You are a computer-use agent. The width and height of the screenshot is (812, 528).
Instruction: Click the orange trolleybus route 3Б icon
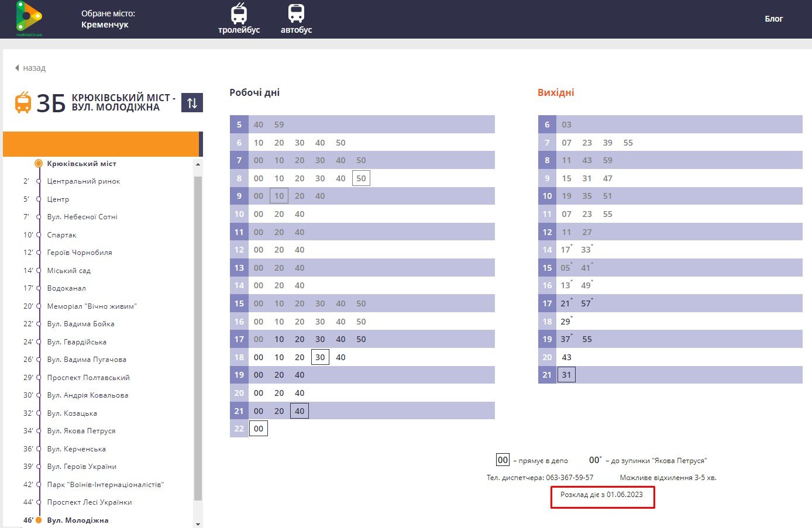(23, 102)
